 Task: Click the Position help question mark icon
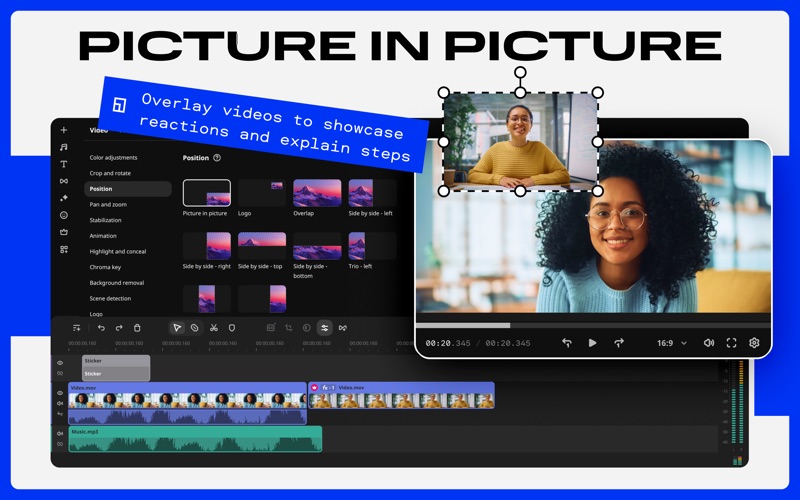tap(217, 158)
